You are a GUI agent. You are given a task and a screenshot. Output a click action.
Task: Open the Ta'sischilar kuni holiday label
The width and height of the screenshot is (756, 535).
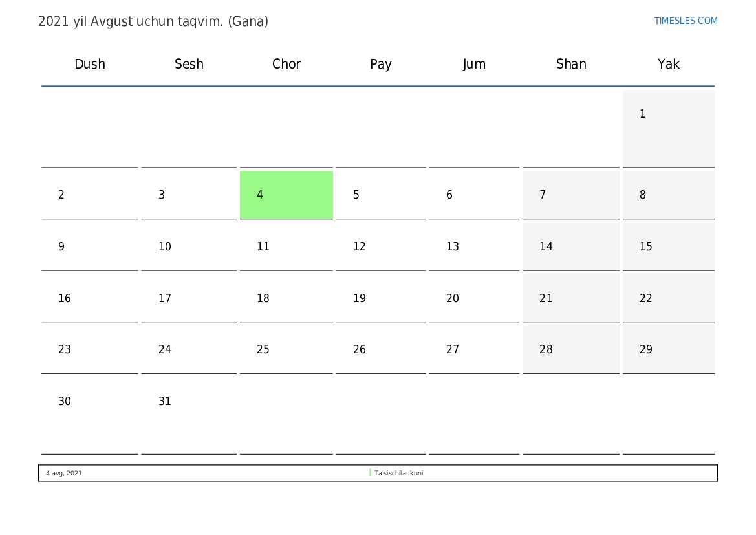click(398, 474)
